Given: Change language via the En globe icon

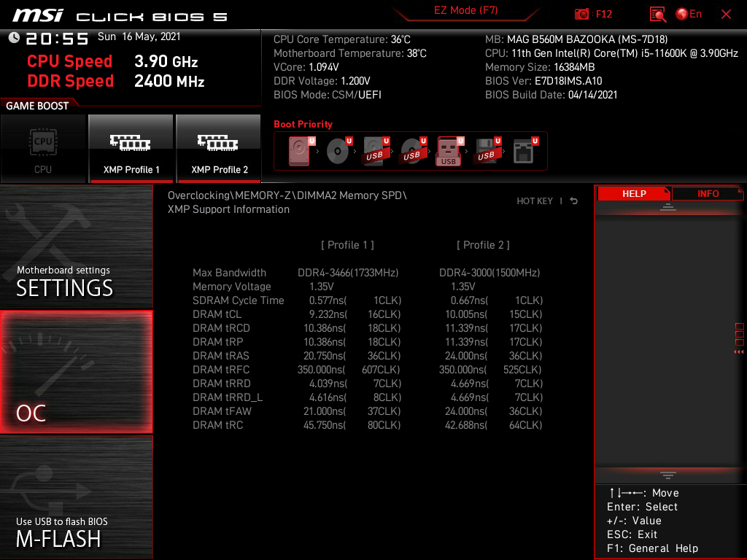Looking at the screenshot, I should point(689,15).
